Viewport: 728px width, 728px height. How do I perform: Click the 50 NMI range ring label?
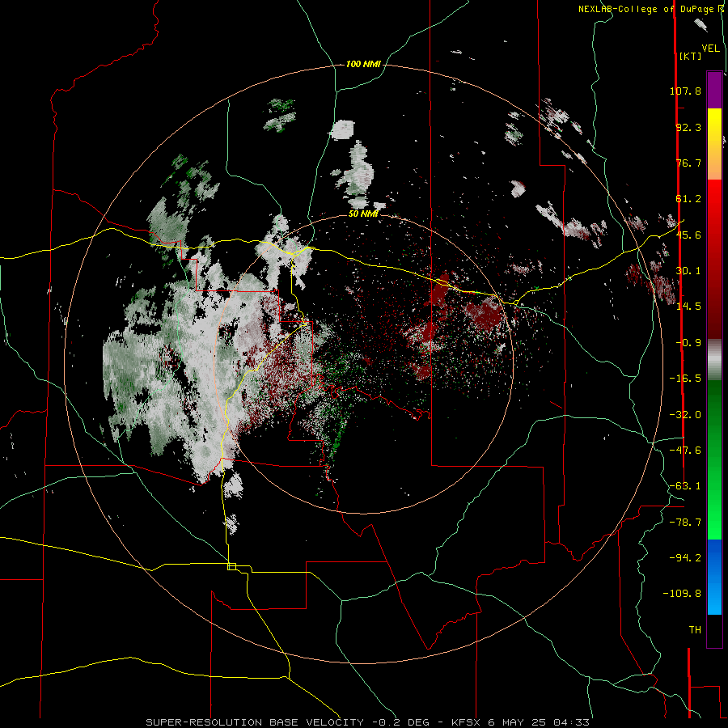363,214
